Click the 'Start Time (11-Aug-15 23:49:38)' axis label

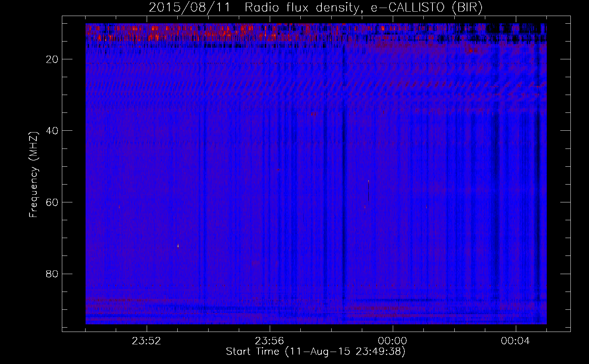pyautogui.click(x=316, y=352)
